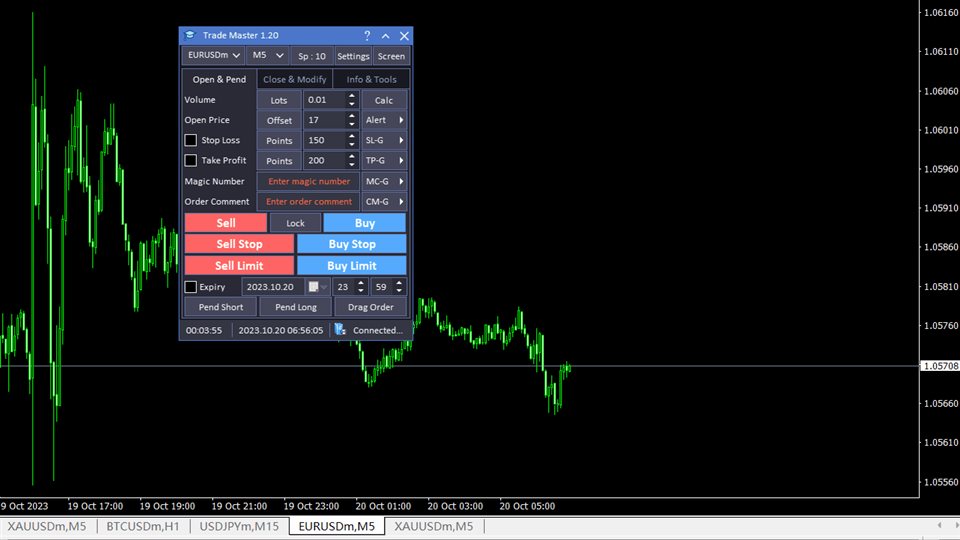Open the Settings button
The image size is (960, 540).
point(353,56)
